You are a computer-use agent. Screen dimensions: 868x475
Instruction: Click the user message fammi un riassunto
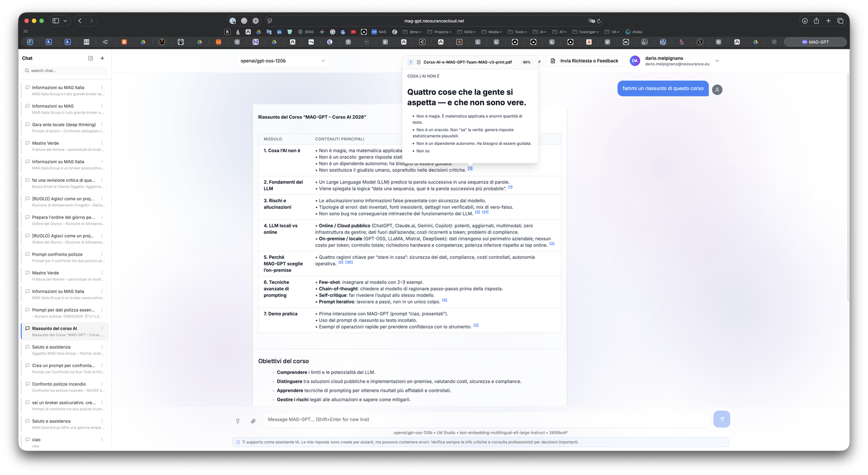click(x=662, y=88)
